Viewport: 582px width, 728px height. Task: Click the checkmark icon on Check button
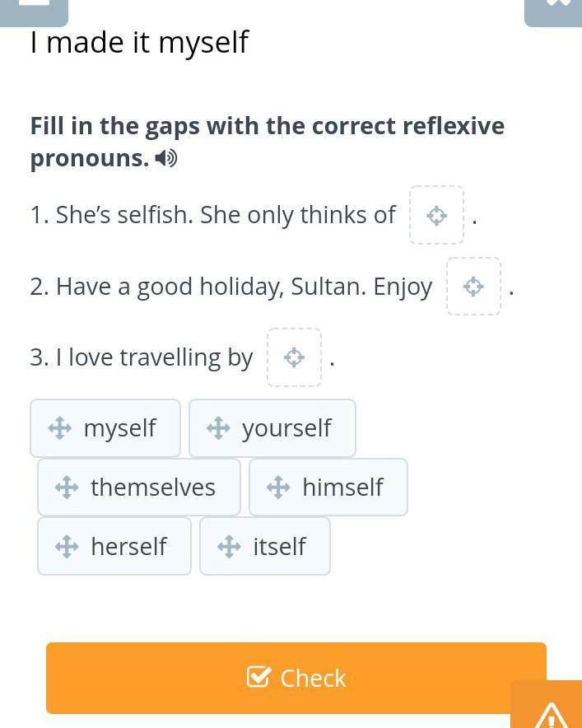(258, 677)
